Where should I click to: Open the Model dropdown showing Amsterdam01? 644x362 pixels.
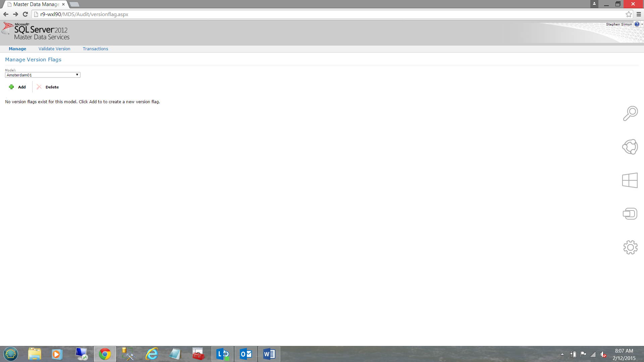(43, 75)
